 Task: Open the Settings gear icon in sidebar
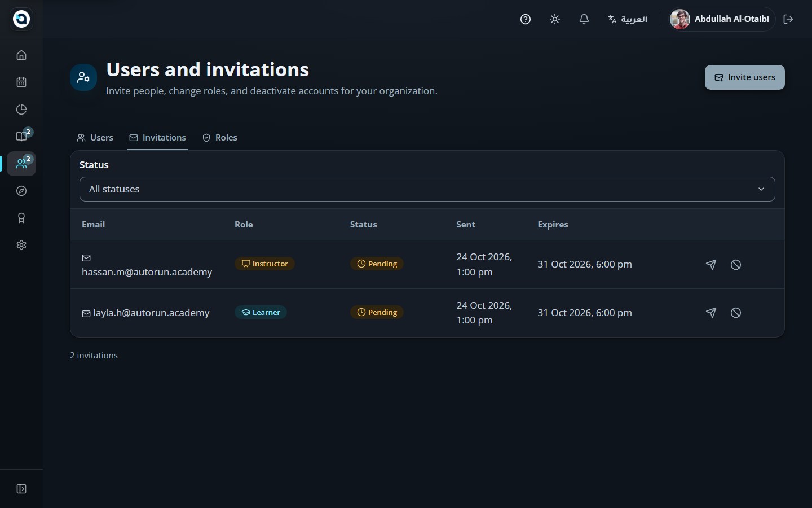click(x=21, y=245)
